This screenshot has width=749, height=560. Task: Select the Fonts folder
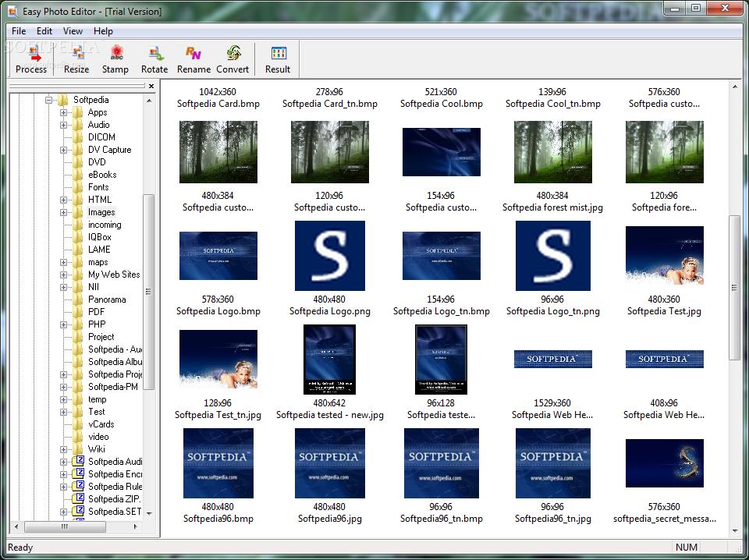98,187
